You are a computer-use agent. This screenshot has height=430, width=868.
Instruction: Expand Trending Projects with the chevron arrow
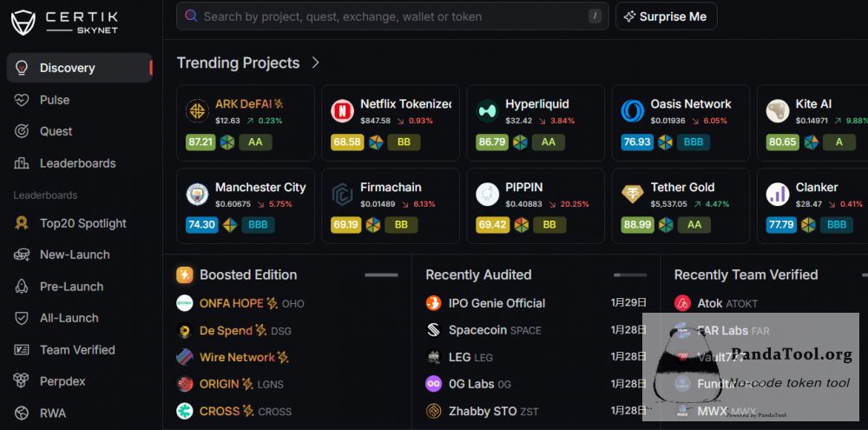pos(316,63)
